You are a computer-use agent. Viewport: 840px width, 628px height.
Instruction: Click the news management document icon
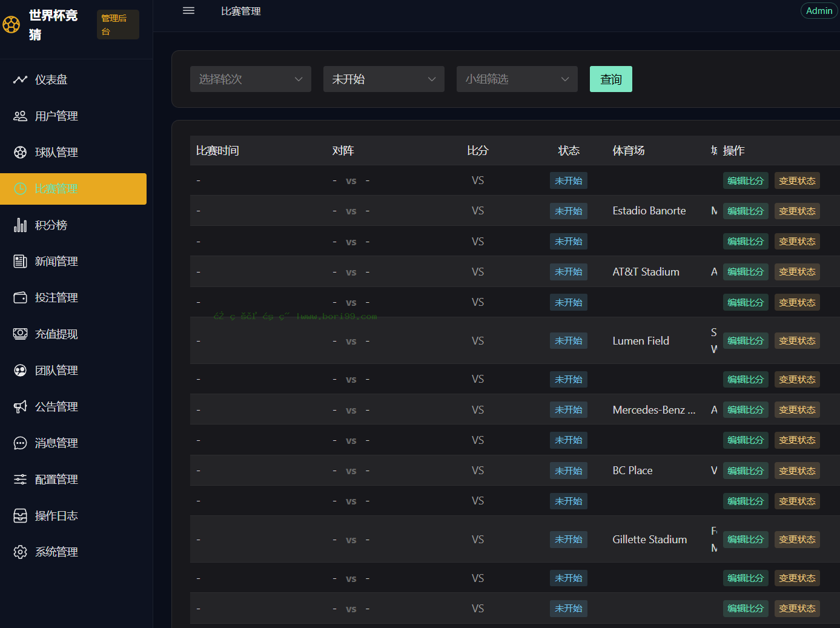pyautogui.click(x=21, y=261)
